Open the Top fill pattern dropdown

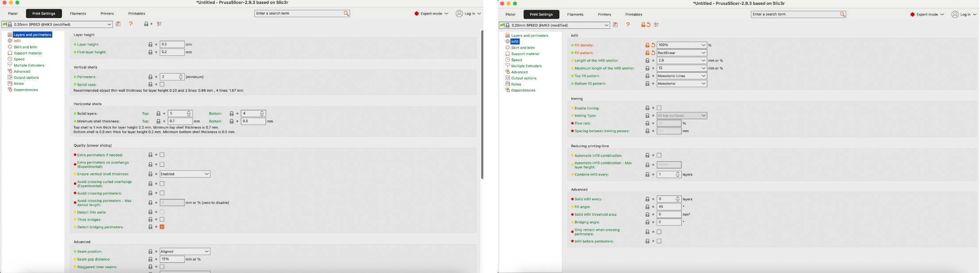pyautogui.click(x=682, y=76)
